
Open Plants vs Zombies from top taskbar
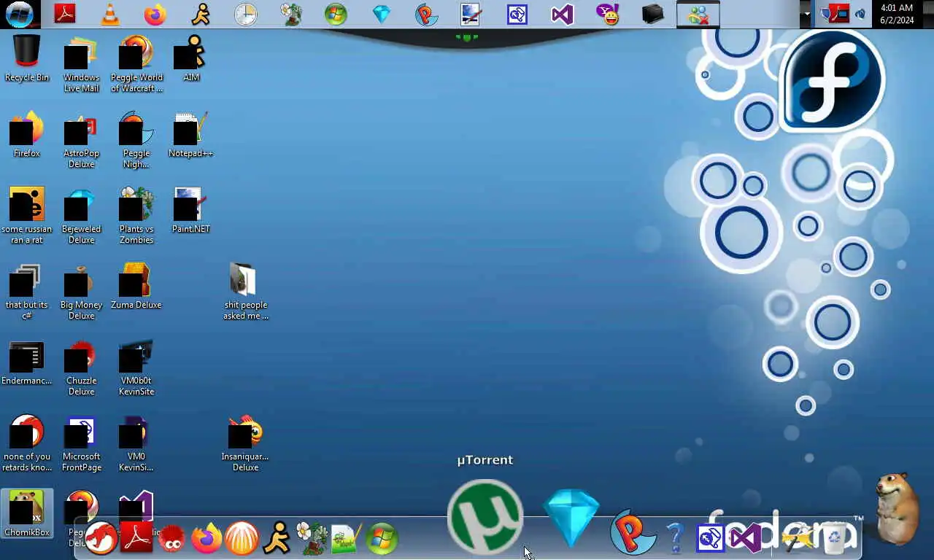coord(291,14)
